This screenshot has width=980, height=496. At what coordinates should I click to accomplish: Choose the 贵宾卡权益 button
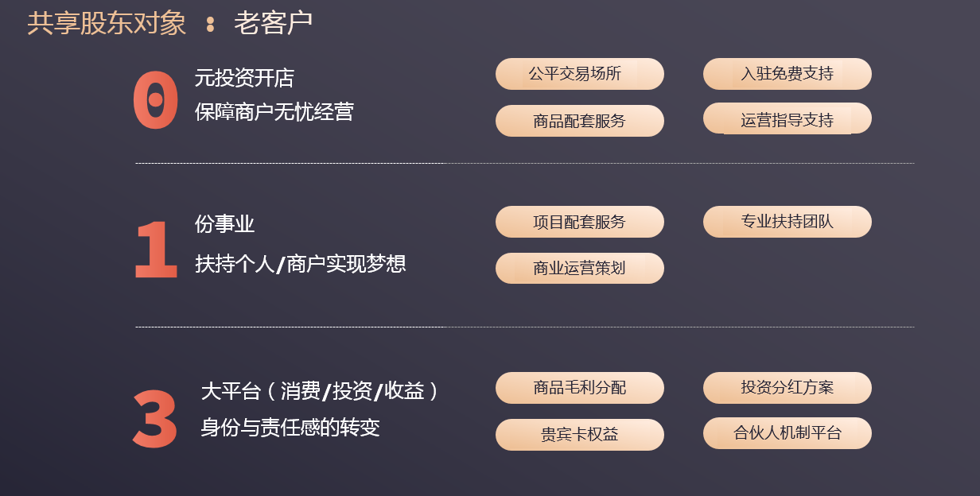(x=580, y=435)
